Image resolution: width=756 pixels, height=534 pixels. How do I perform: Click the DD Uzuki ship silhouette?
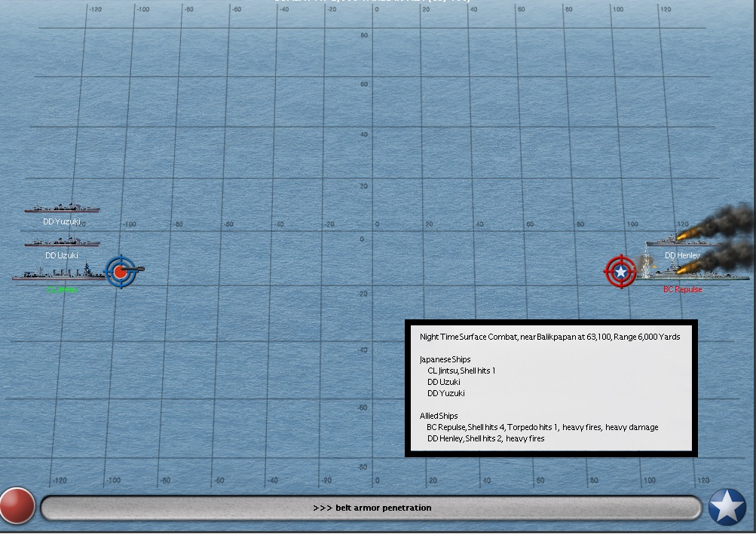pos(62,242)
